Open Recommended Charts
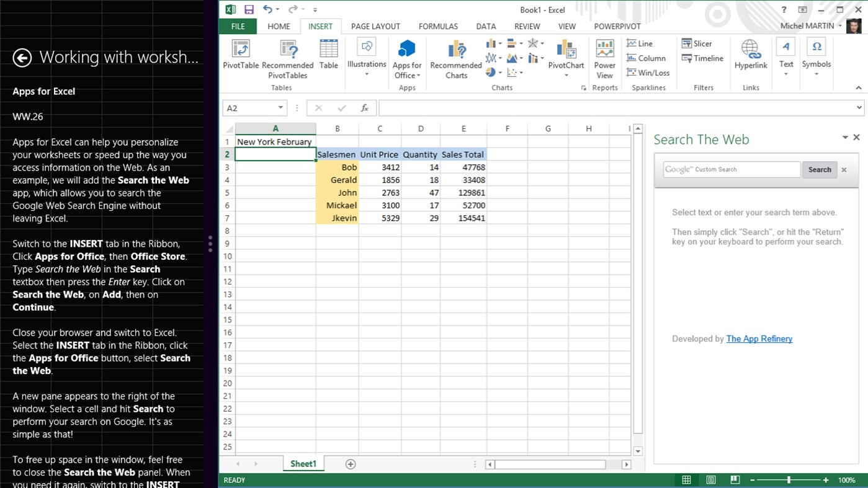Viewport: 868px width, 488px height. [455, 59]
